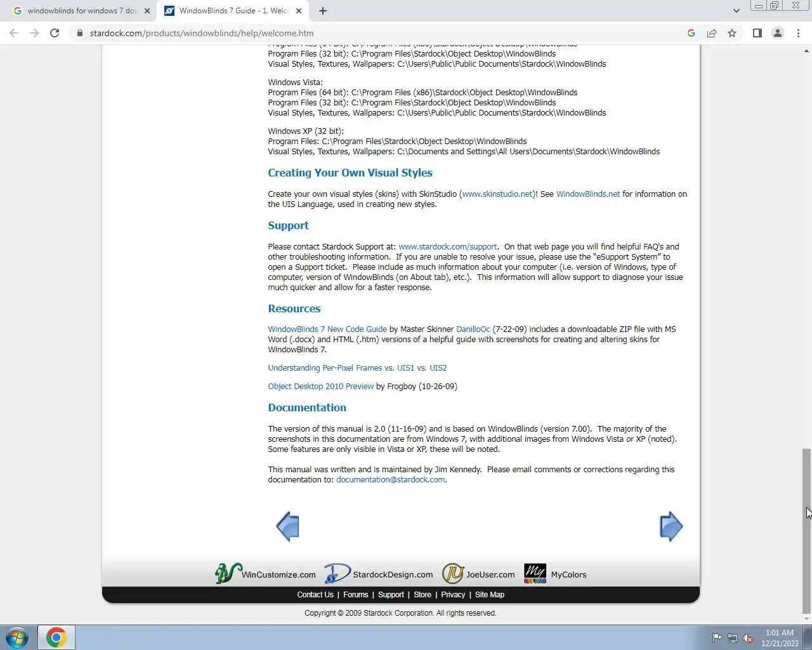812x650 pixels.
Task: Share this page icon in address bar
Action: (712, 33)
